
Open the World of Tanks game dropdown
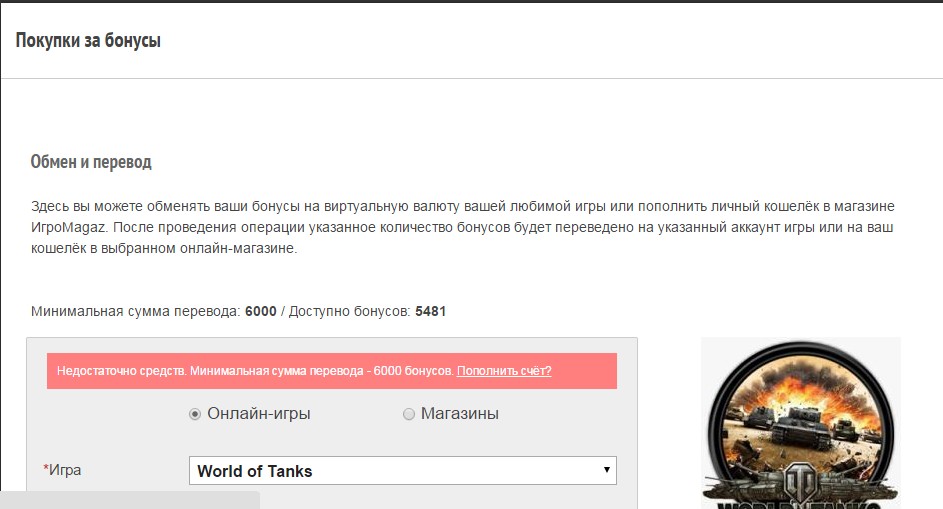[402, 471]
